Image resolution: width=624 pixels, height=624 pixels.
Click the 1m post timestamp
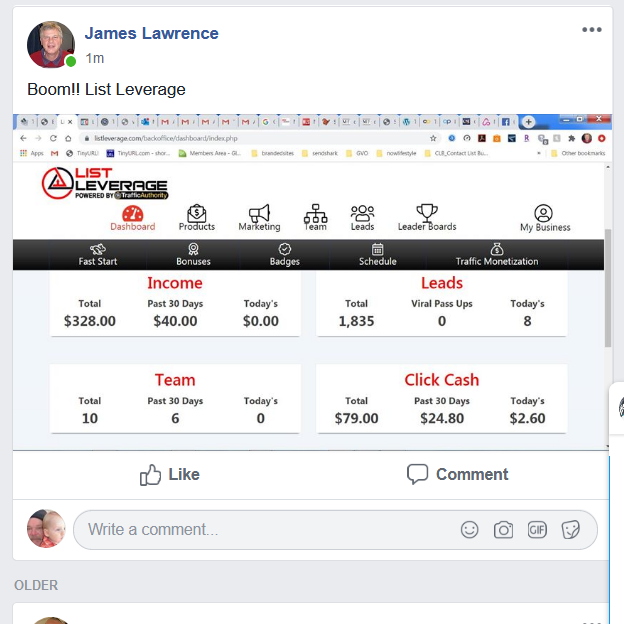pos(95,58)
